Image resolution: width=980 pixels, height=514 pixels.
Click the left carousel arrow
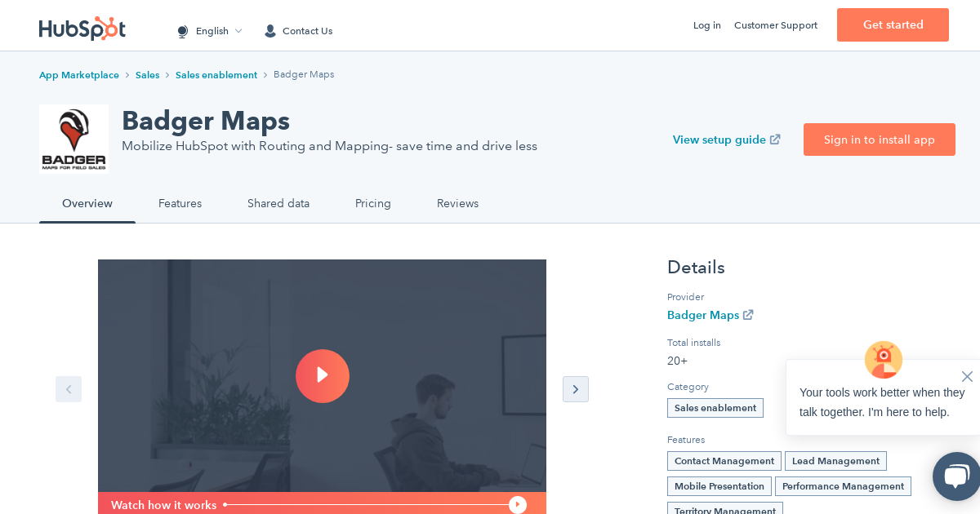tap(69, 389)
